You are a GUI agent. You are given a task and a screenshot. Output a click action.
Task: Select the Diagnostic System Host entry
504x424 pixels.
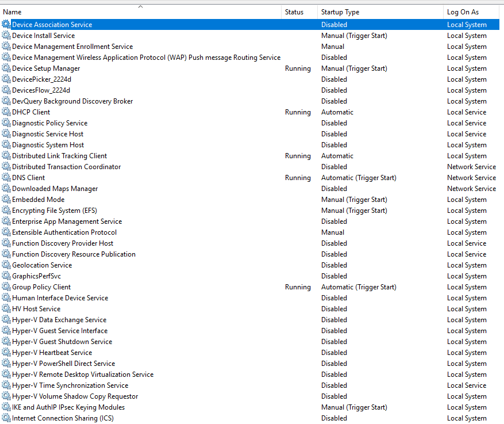click(x=48, y=145)
